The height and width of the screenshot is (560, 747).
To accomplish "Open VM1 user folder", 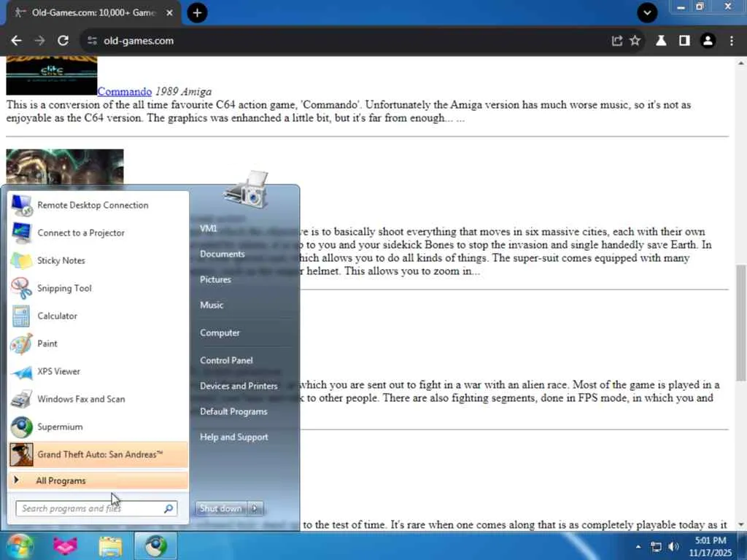I will pyautogui.click(x=208, y=228).
